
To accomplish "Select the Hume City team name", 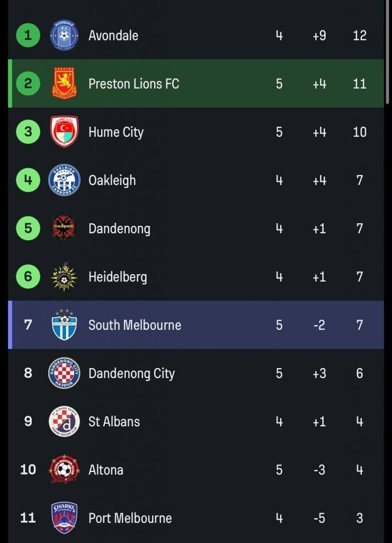I will (116, 132).
